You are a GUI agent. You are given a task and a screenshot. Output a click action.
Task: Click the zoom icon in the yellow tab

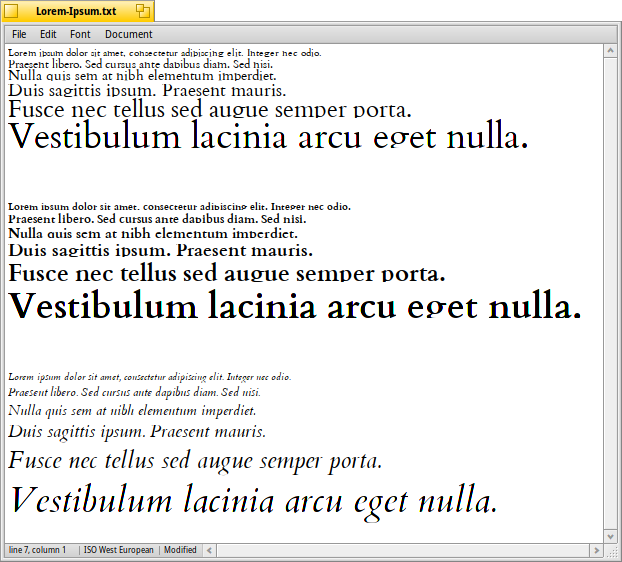click(x=143, y=11)
